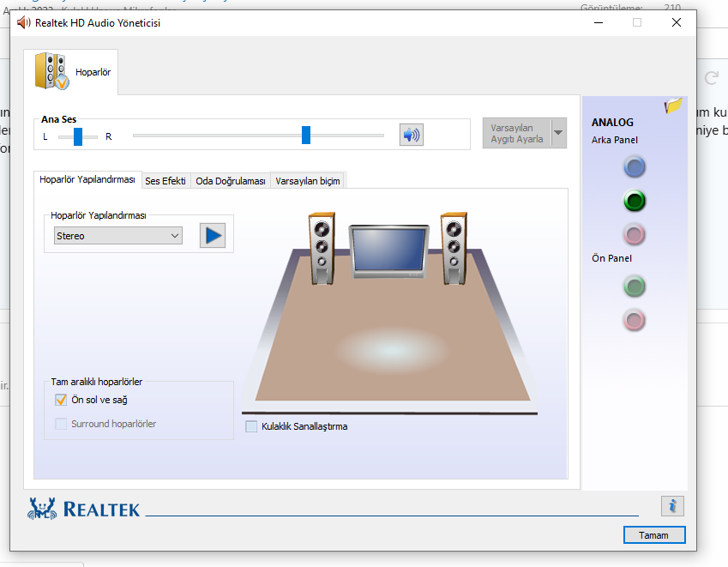The height and width of the screenshot is (567, 728).
Task: Close the Realtek HD Audio window
Action: tap(677, 22)
